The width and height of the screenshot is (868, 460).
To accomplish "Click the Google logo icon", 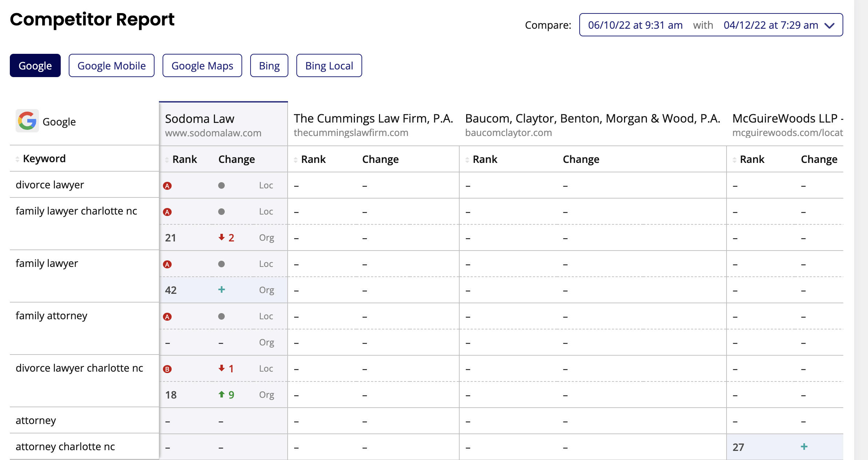I will (27, 121).
